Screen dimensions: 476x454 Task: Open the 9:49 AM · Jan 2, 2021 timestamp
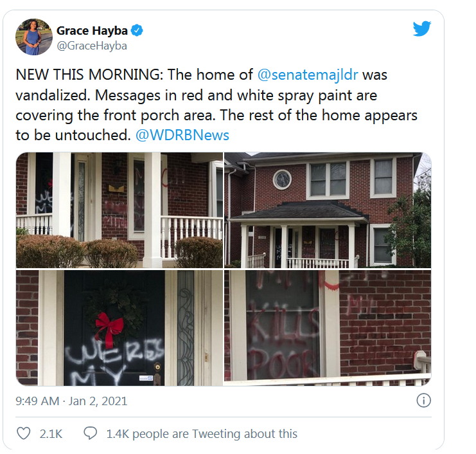point(71,401)
